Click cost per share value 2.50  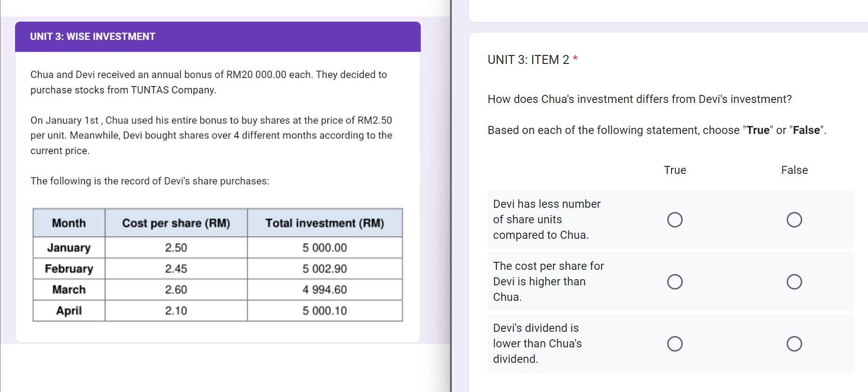[176, 248]
